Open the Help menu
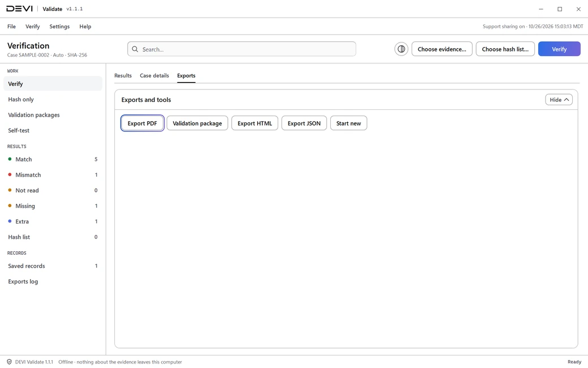588x368 pixels. tap(85, 26)
